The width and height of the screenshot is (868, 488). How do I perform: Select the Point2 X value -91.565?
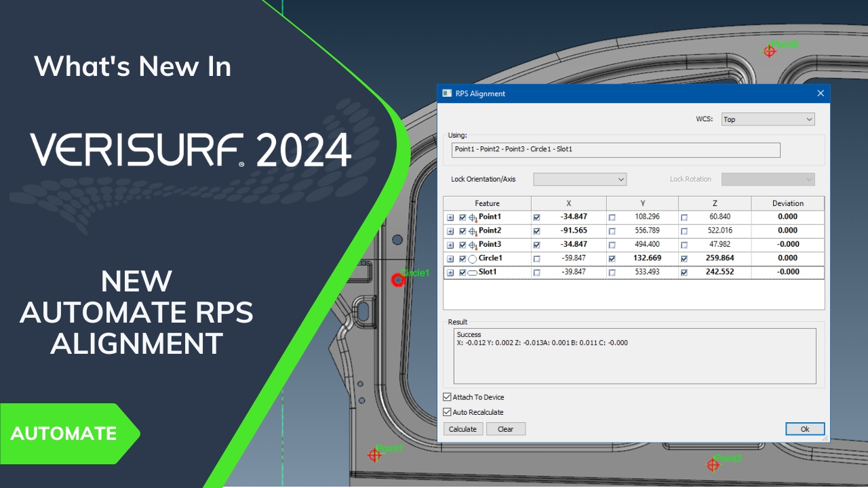point(574,230)
